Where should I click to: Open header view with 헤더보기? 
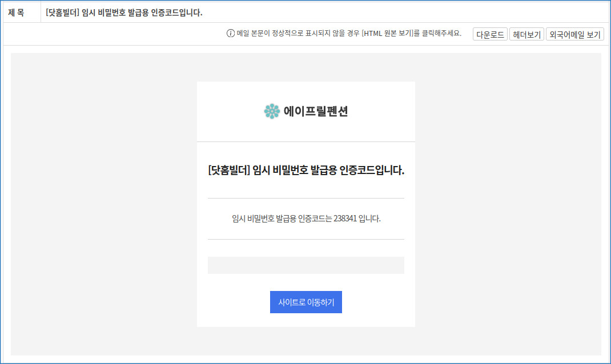(526, 34)
